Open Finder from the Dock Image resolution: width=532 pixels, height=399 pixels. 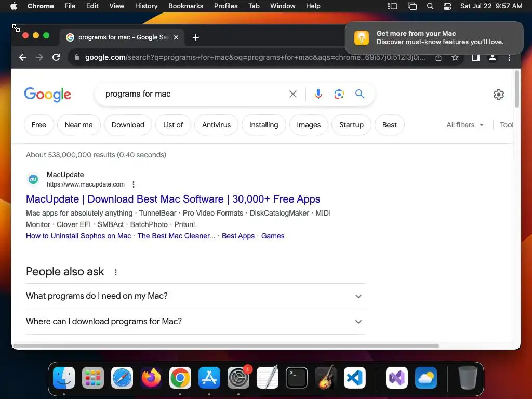click(64, 378)
